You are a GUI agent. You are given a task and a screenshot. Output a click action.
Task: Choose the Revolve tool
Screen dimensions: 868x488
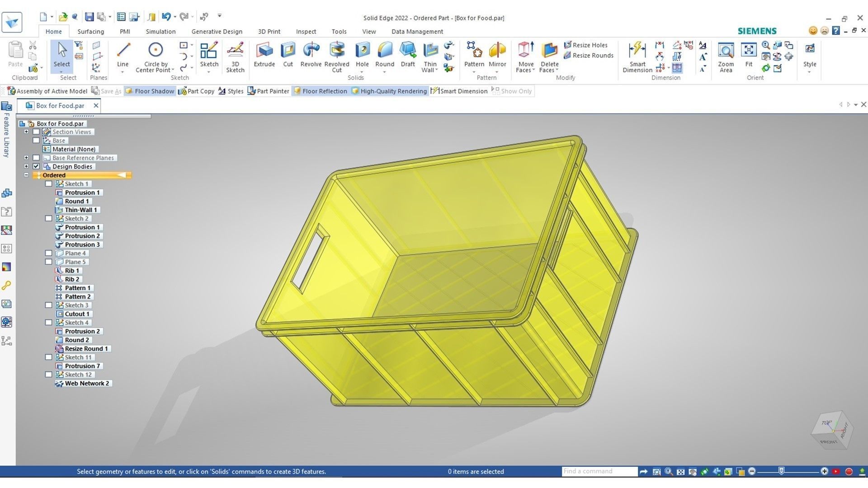coord(311,55)
